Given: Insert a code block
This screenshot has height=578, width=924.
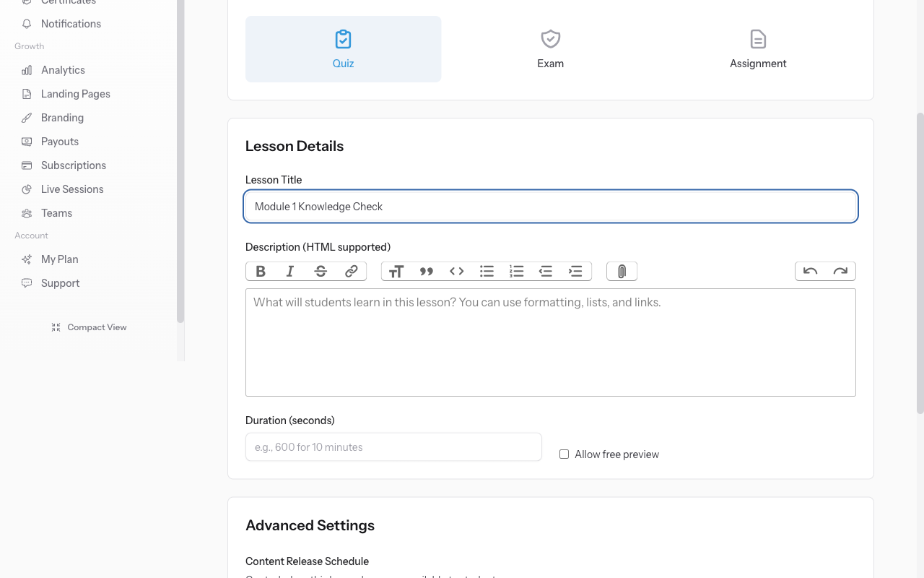Looking at the screenshot, I should pyautogui.click(x=456, y=271).
